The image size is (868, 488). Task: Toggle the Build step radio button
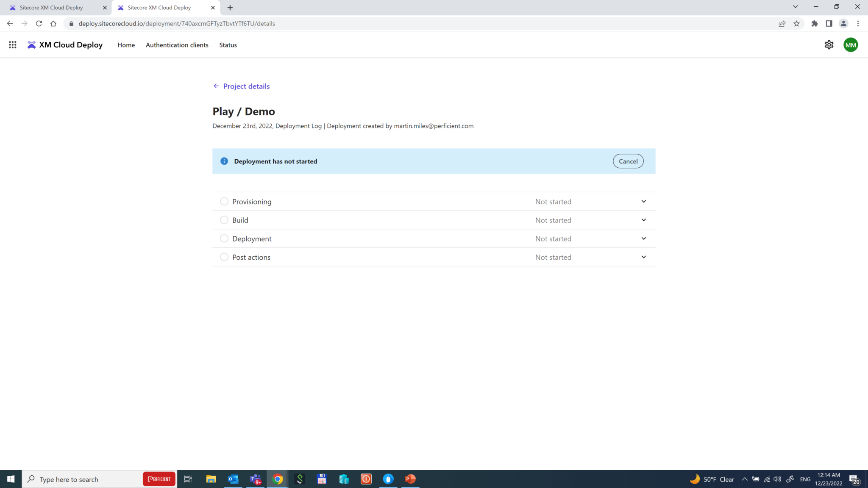224,220
